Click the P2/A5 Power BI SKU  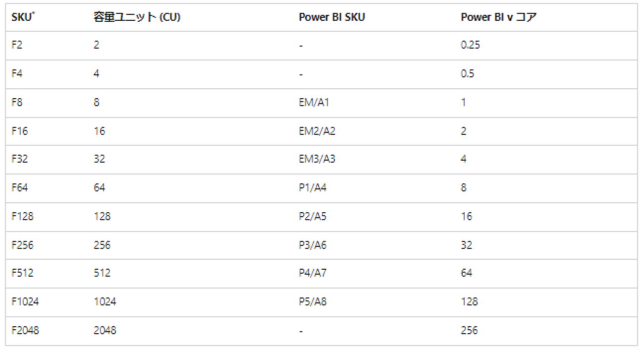[313, 217]
